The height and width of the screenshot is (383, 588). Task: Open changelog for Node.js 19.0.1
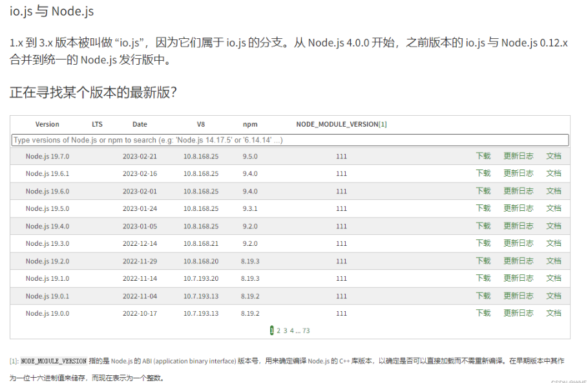click(x=518, y=296)
